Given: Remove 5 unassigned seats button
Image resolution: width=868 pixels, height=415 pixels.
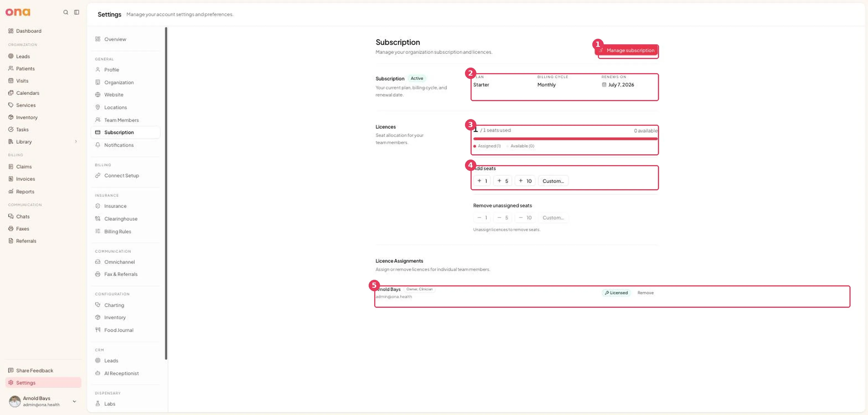Looking at the screenshot, I should (503, 217).
